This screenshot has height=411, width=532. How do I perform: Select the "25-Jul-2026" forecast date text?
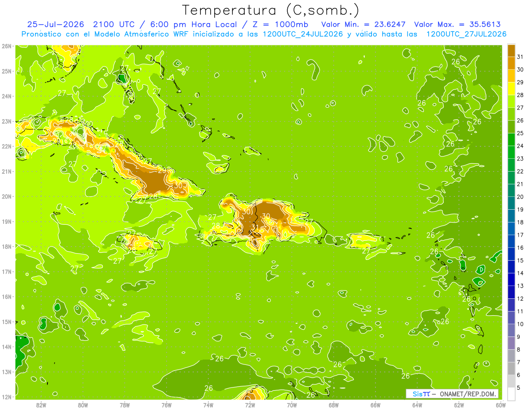click(x=56, y=24)
